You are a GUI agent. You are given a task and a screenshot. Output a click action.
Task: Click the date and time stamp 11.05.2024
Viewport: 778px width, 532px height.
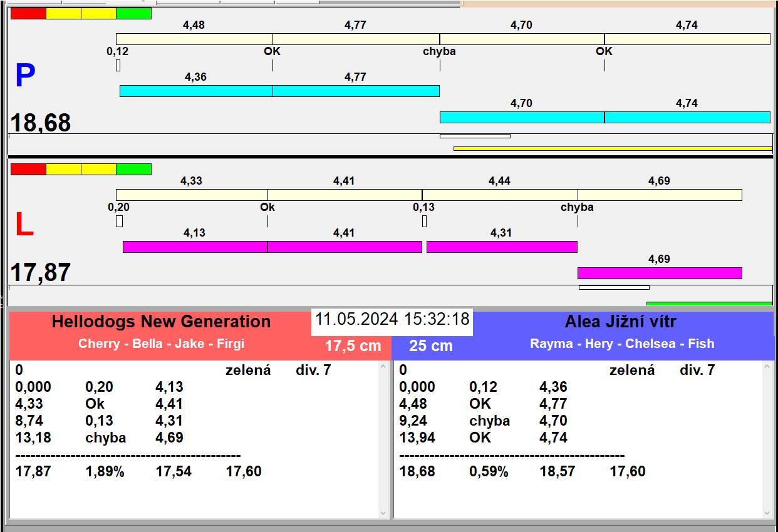[392, 319]
